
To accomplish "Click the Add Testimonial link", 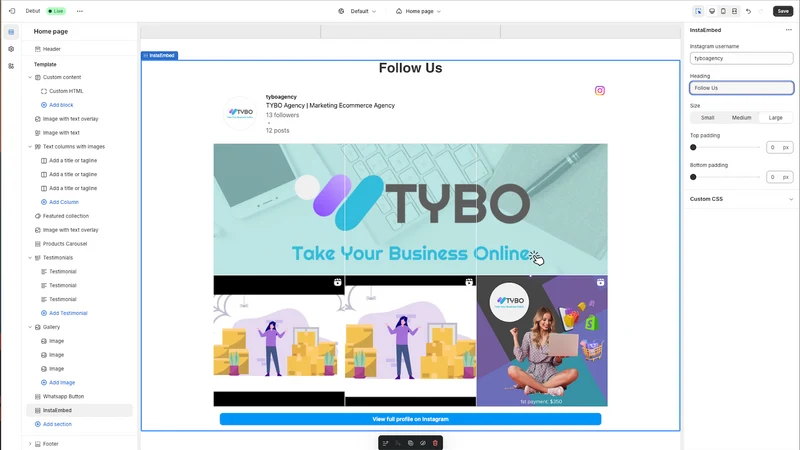I will (68, 313).
